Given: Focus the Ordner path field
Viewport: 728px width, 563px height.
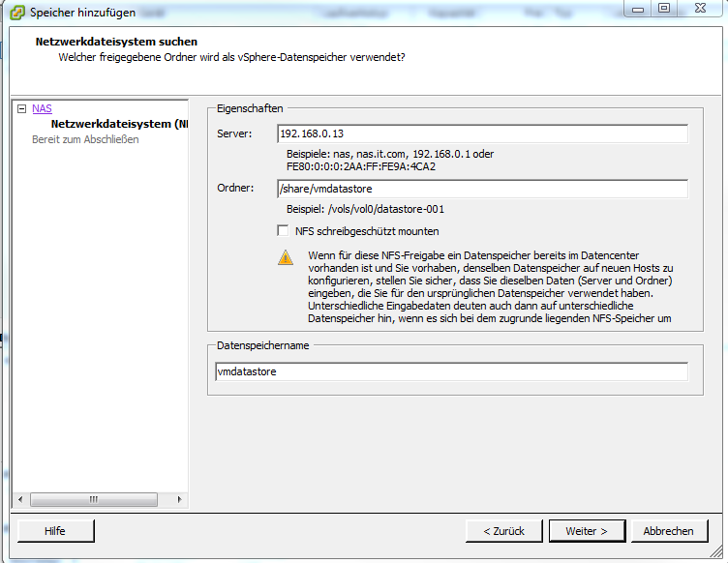Looking at the screenshot, I should click(481, 189).
